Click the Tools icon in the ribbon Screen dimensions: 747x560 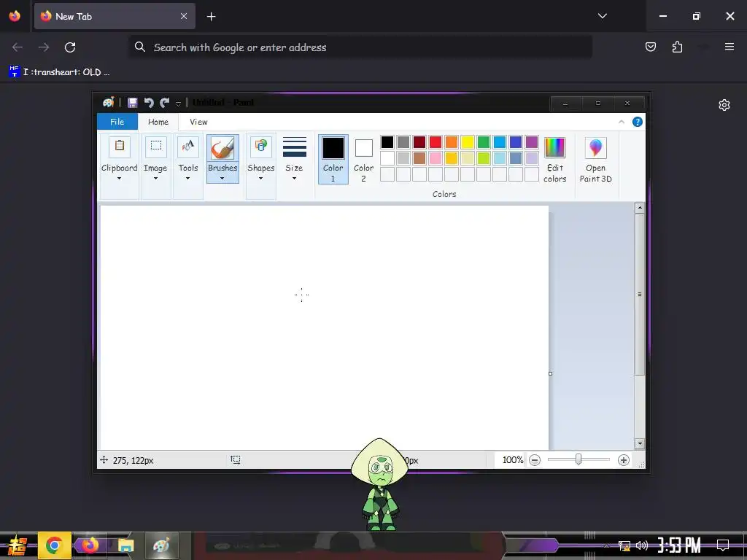[188, 146]
